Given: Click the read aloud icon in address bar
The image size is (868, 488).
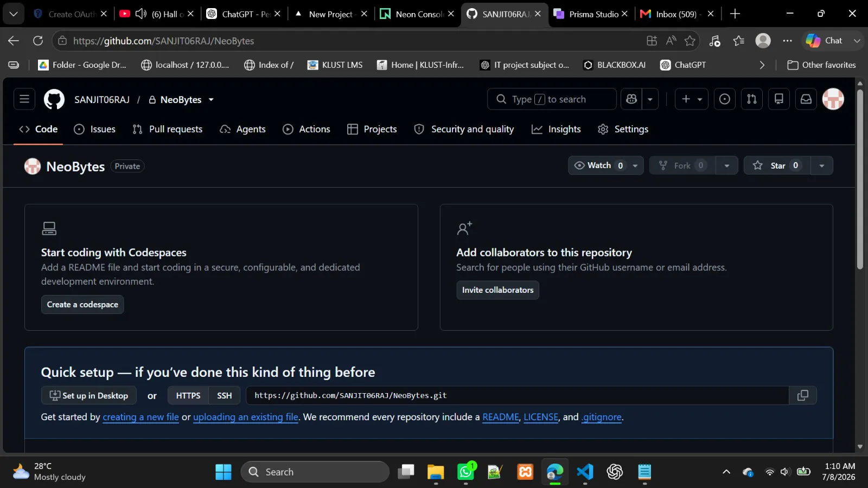Looking at the screenshot, I should [x=671, y=41].
